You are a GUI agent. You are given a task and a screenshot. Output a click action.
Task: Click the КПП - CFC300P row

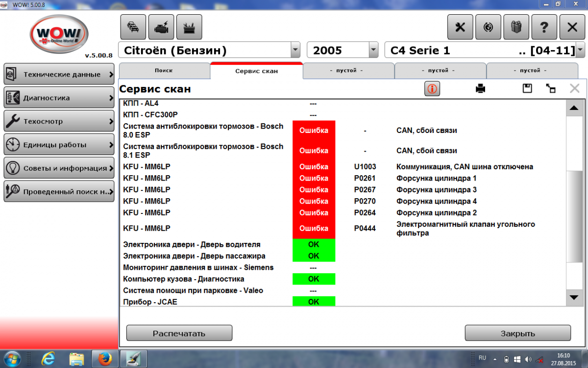(x=343, y=115)
